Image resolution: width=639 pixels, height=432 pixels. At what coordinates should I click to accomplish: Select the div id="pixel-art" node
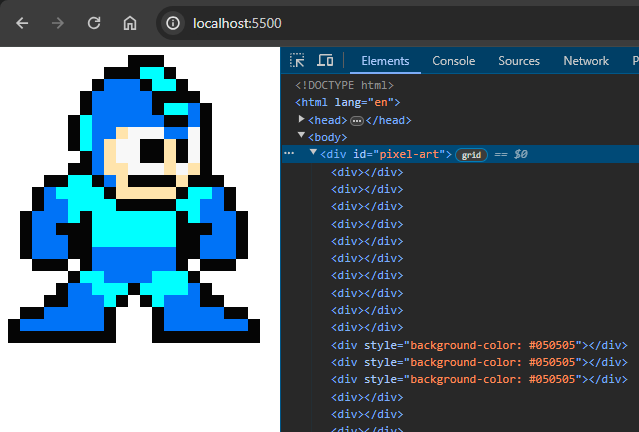386,154
